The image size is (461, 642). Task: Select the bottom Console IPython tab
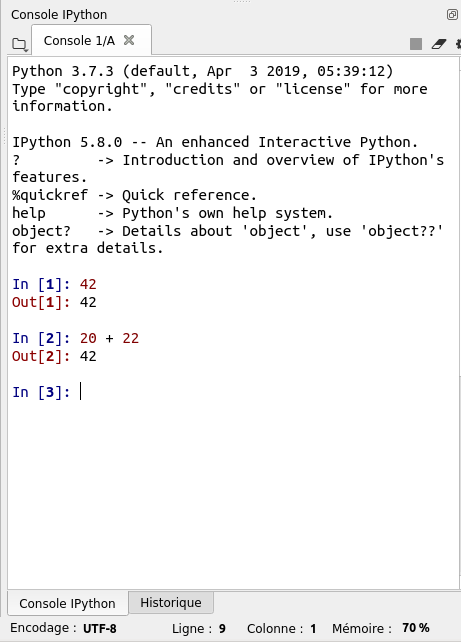[68, 603]
